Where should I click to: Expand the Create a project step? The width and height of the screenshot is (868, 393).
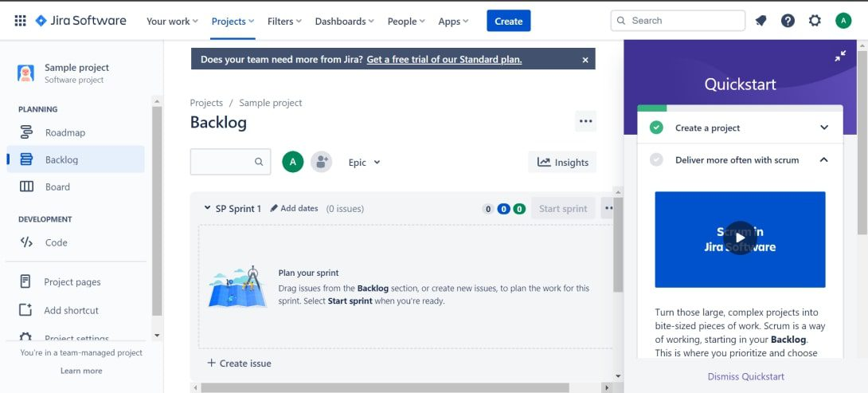coord(824,128)
